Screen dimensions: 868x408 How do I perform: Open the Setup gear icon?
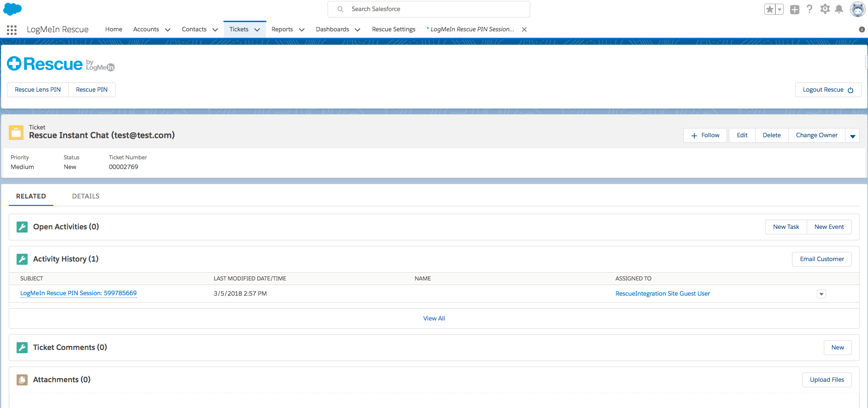(x=825, y=9)
